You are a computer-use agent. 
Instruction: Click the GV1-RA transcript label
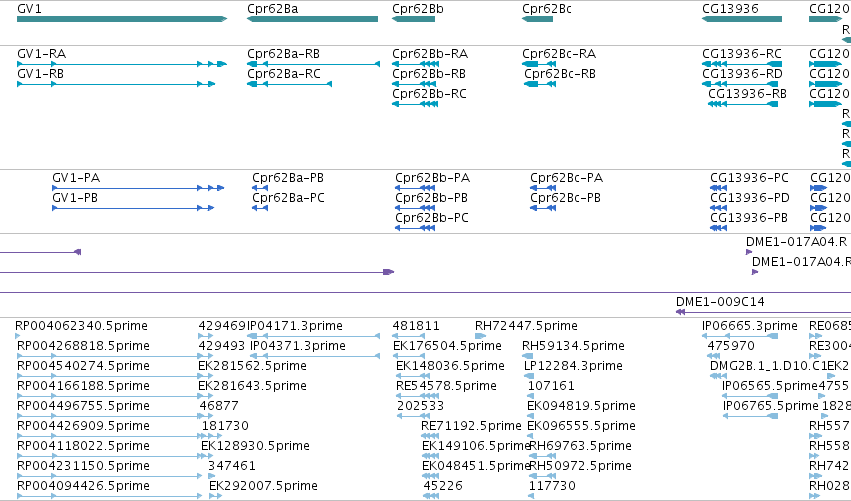tap(42, 54)
